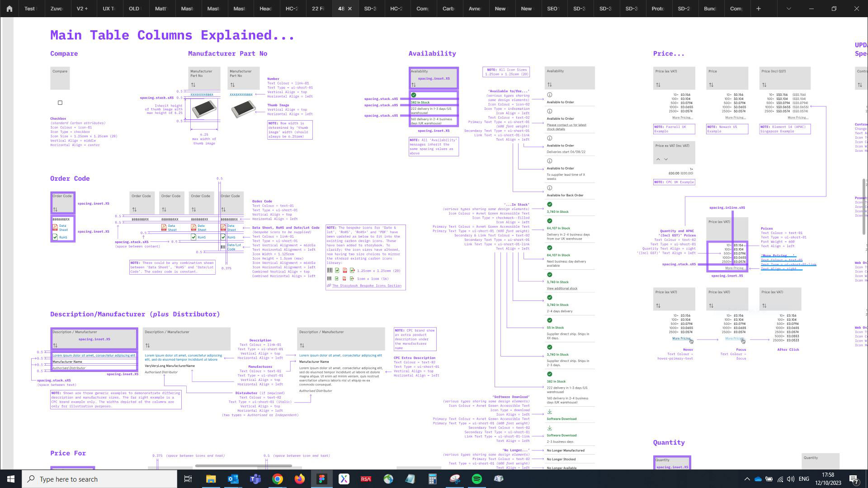Launch Google Chrome from taskbar
Screen dimensions: 868x488
click(x=278, y=479)
